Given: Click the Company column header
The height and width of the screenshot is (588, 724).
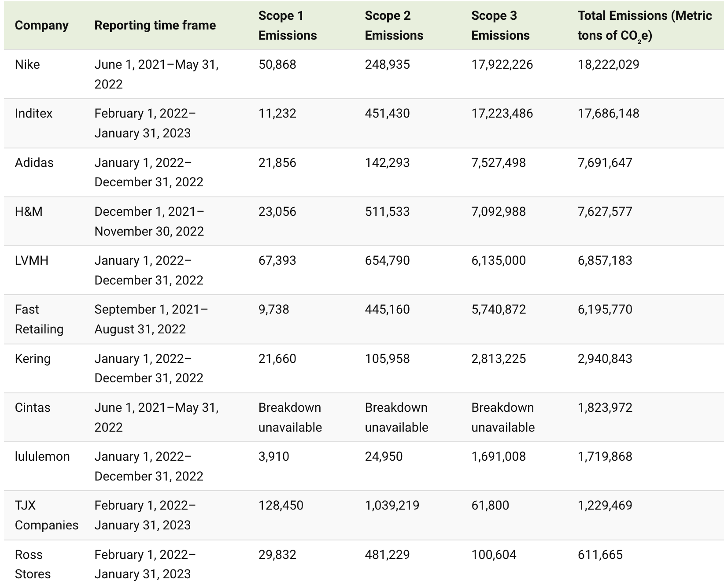Looking at the screenshot, I should (42, 26).
